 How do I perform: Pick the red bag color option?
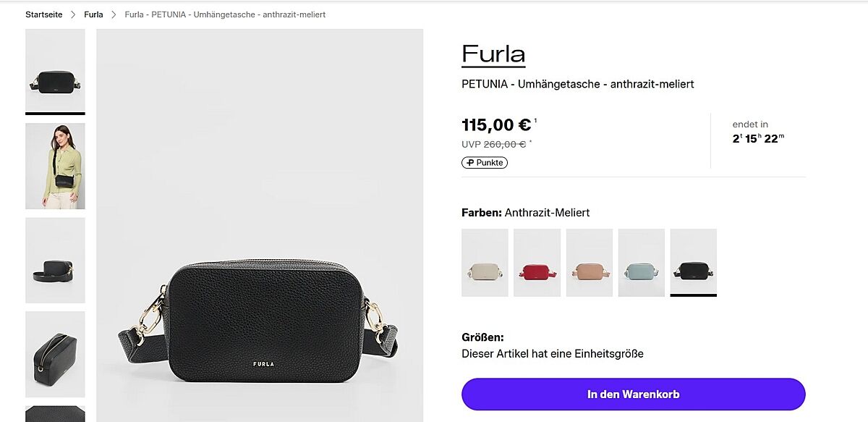[537, 262]
